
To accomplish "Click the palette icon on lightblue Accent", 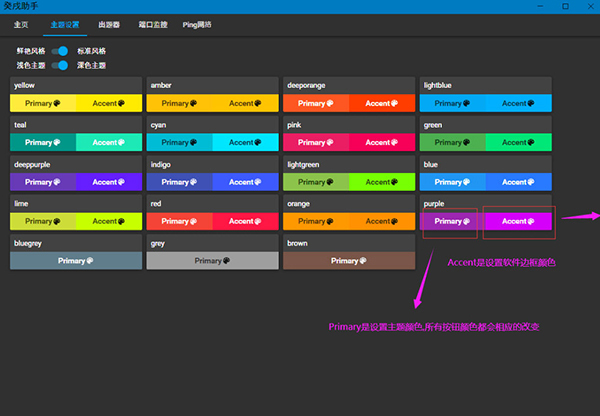I will point(534,103).
